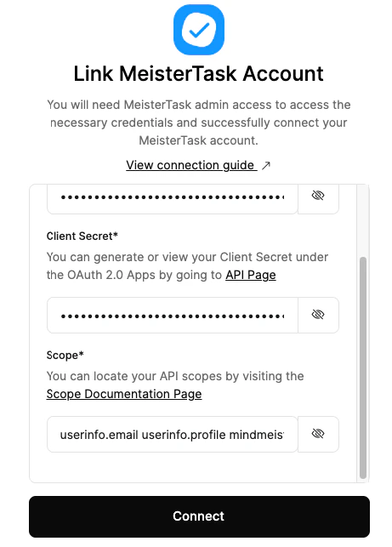Toggle visibility of the topmost masked field

[x=318, y=196]
